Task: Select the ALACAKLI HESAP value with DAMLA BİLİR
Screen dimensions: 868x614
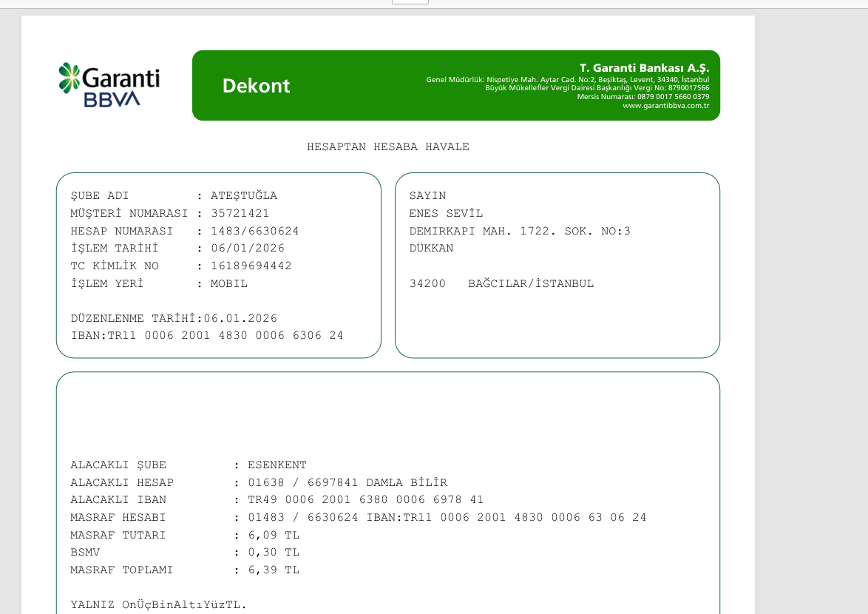Action: (x=347, y=483)
